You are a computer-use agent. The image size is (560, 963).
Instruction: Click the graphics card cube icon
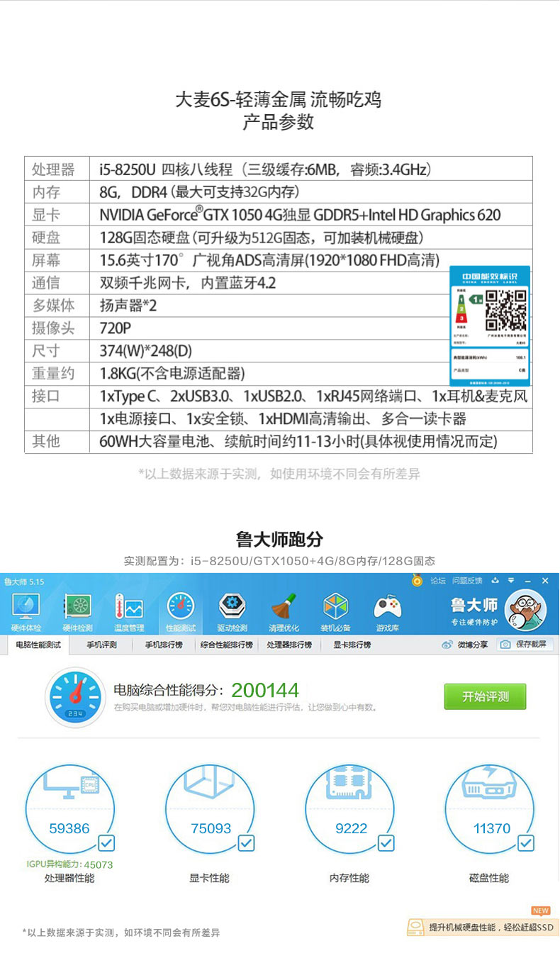(211, 783)
